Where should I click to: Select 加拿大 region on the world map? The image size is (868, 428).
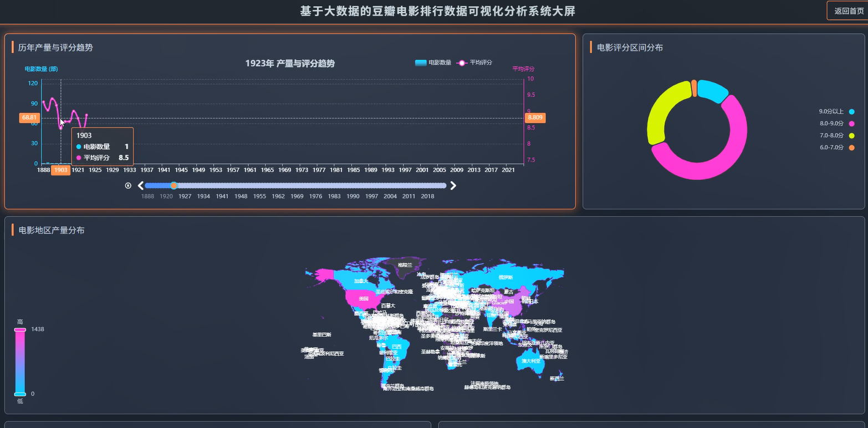361,281
